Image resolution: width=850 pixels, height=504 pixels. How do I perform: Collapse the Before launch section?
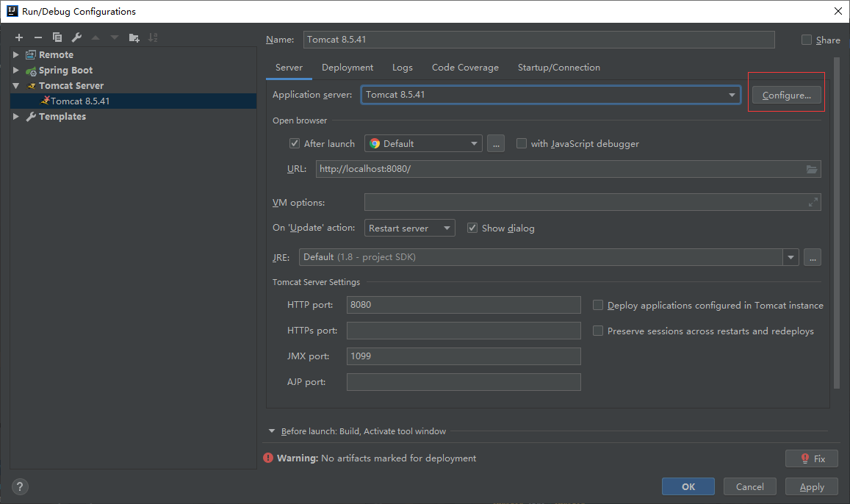pos(272,431)
